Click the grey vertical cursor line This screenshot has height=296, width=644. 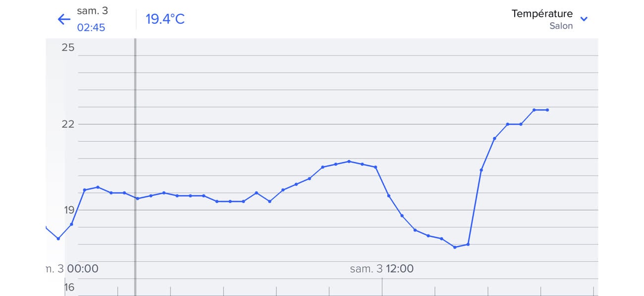coord(135,124)
